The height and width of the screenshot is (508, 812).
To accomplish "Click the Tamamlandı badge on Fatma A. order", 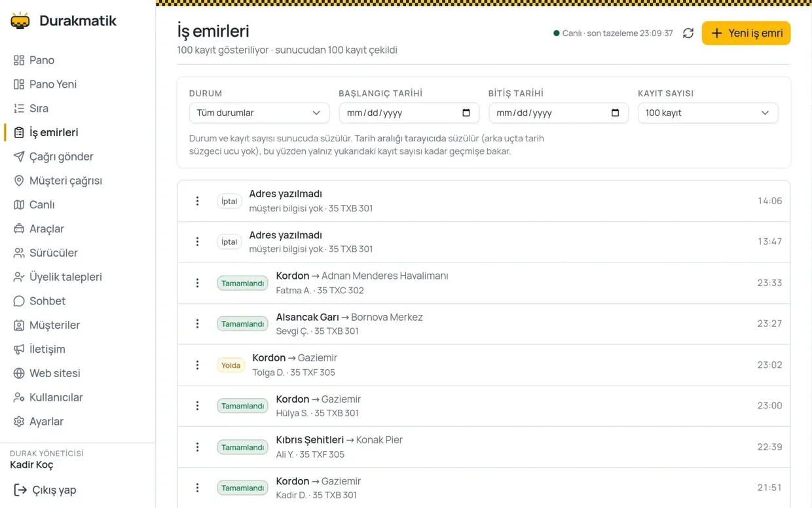I will pos(242,283).
